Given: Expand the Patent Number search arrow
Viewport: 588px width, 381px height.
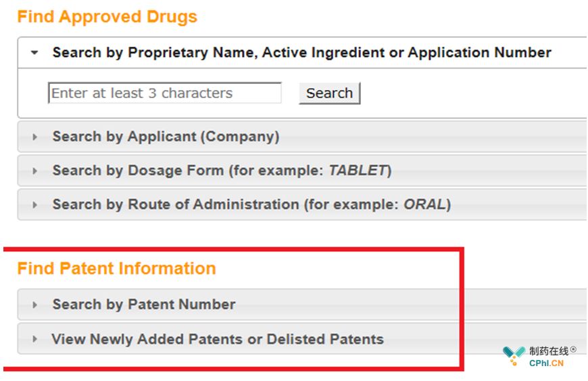Looking at the screenshot, I should (35, 305).
